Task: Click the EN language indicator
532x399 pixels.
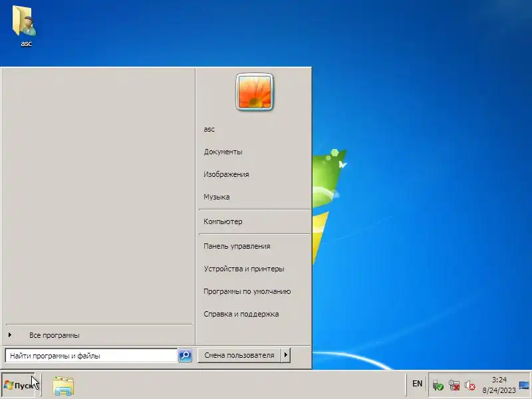Action: coord(417,384)
